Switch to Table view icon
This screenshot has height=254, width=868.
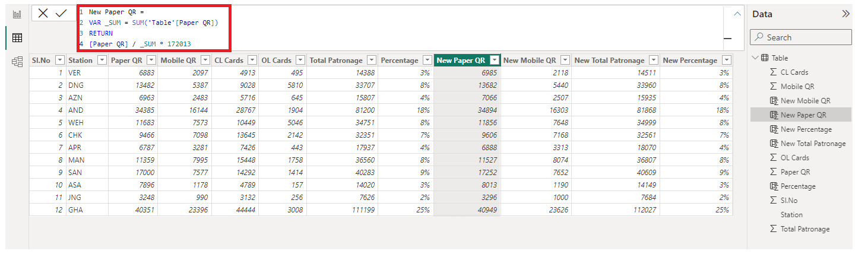pyautogui.click(x=17, y=37)
